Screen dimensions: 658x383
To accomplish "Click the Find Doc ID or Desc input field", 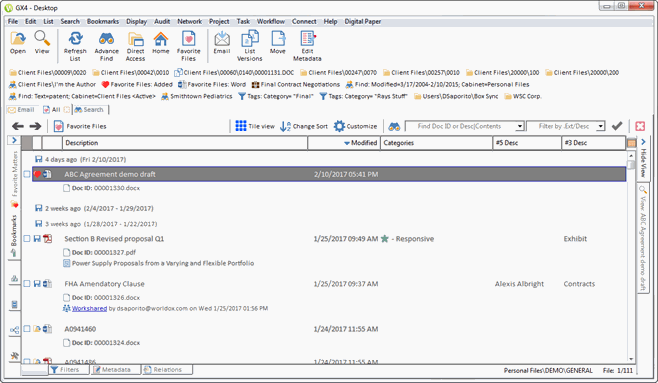I will coord(460,126).
